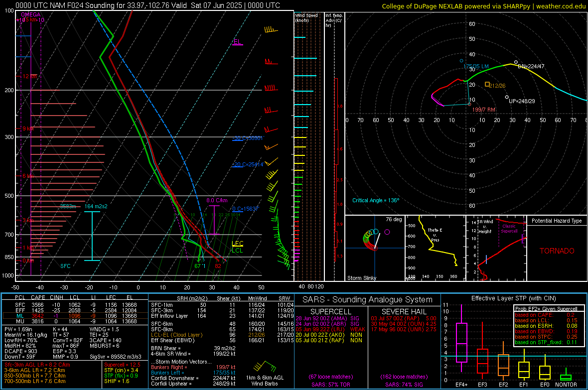The width and height of the screenshot is (588, 390).
Task: Click the Storm Slinky label
Action: pos(361,278)
